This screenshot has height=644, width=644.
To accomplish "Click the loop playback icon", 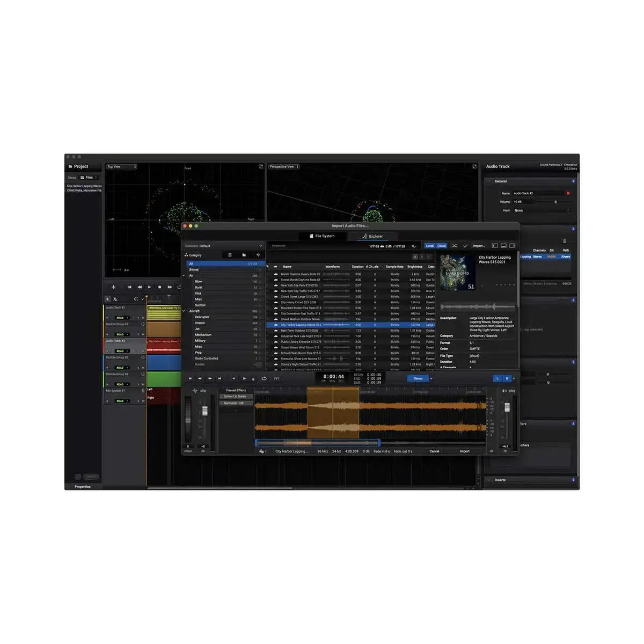I will (264, 379).
